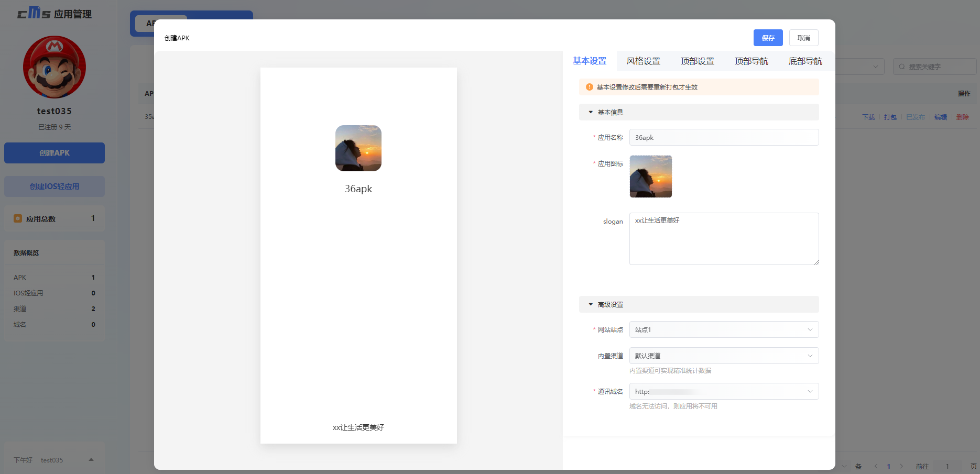Click the 创建IOS轻应用 button
Screen dimensions: 980x474
coord(55,186)
